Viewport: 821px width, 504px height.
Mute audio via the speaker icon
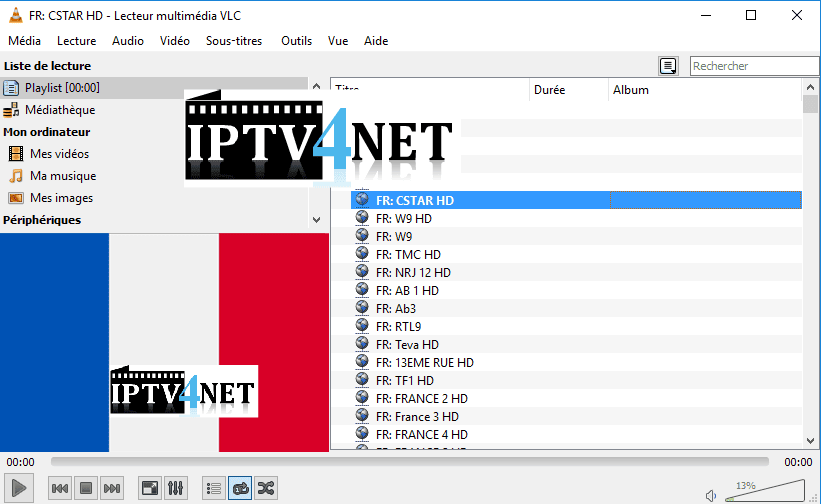tap(711, 495)
